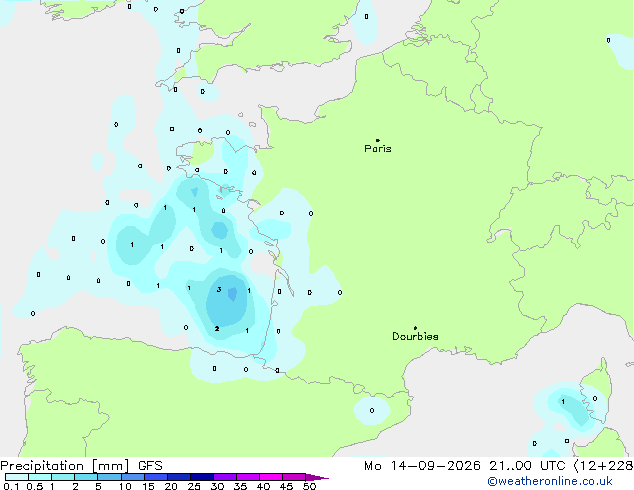This screenshot has width=634, height=490.
Task: Select the dark blue 25 mm legend swatch
Action: (x=202, y=477)
